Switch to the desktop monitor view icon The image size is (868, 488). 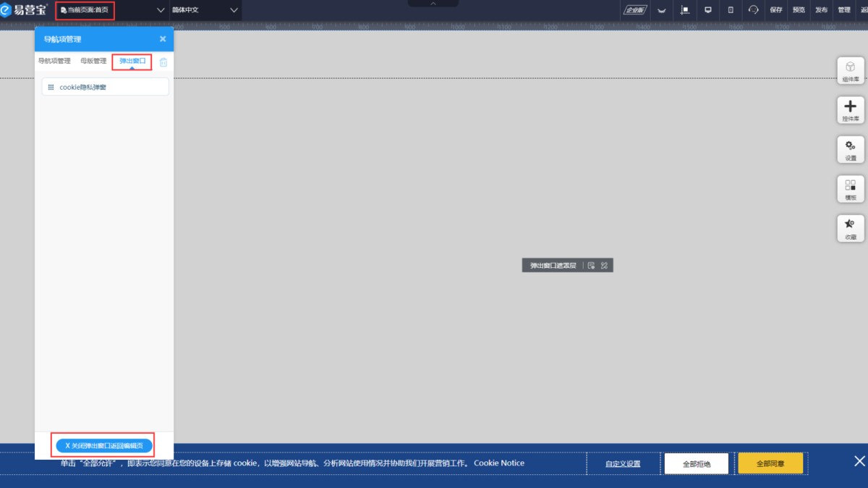(708, 10)
